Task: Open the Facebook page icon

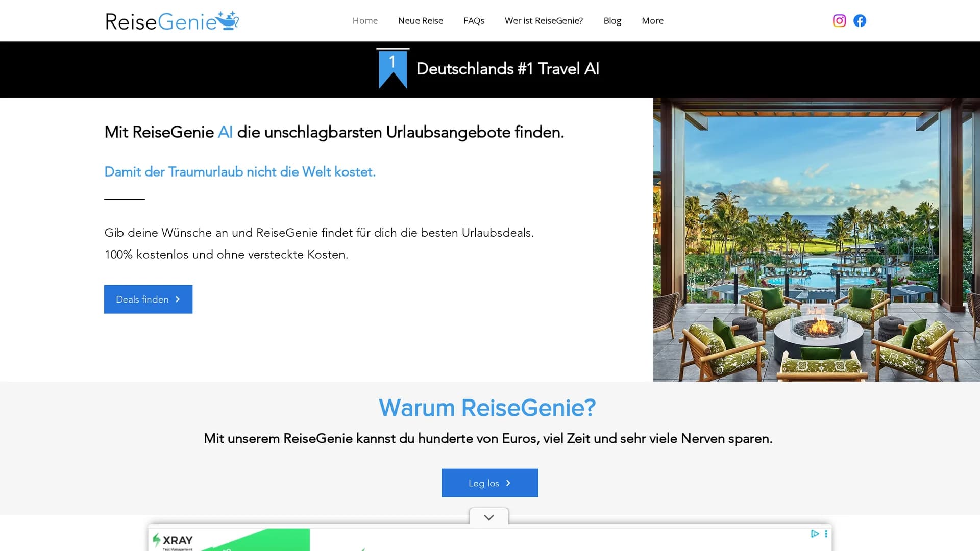Action: [x=860, y=20]
